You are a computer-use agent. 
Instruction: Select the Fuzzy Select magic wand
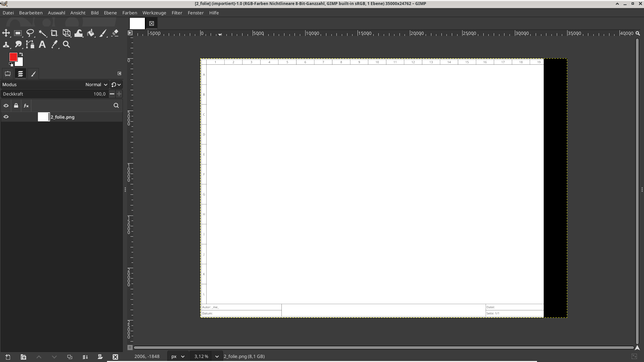coord(42,33)
